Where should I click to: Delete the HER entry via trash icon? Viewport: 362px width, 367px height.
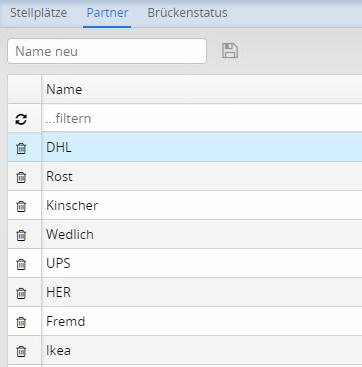point(21,293)
